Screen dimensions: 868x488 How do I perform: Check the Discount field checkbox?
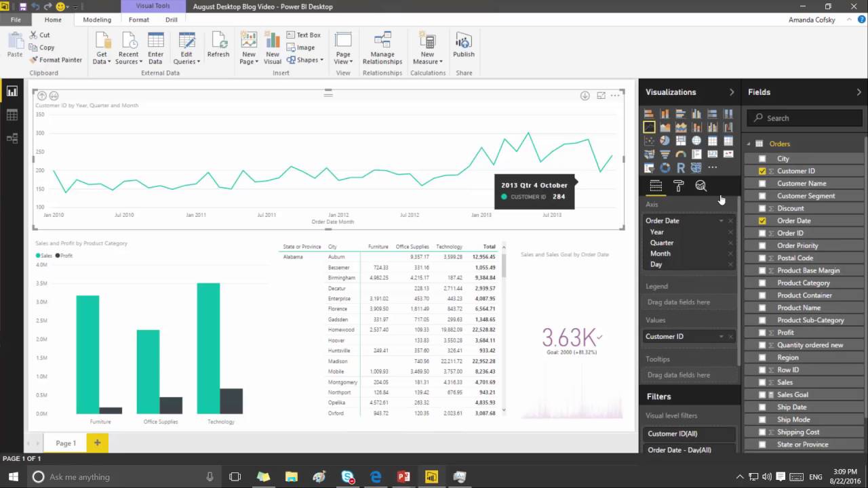tap(762, 208)
